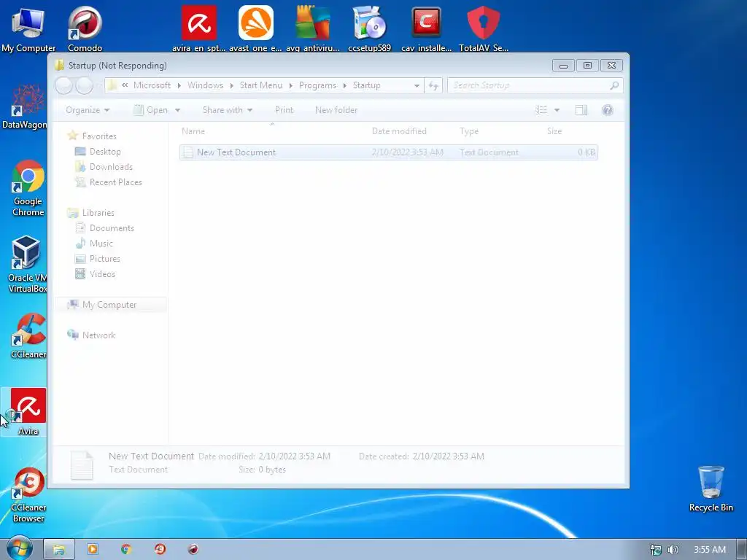Click Print in the Explorer toolbar

[284, 110]
